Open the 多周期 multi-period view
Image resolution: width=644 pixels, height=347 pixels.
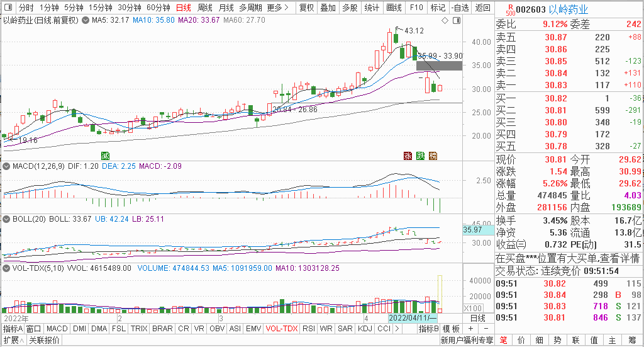(250, 8)
